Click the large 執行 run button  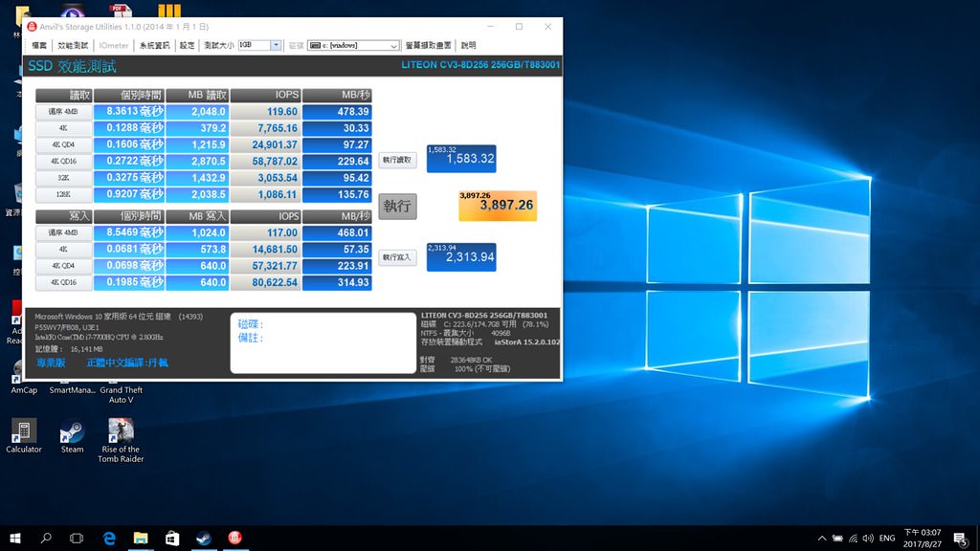(x=397, y=207)
